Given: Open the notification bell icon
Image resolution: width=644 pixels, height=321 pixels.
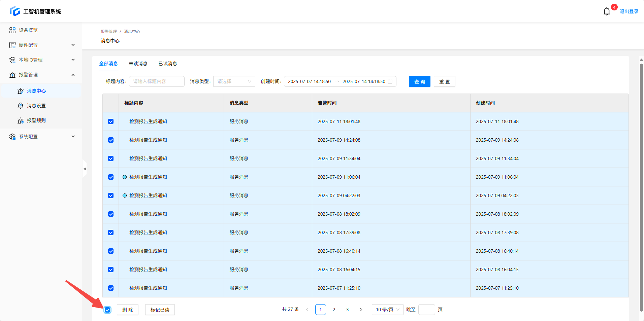Looking at the screenshot, I should tap(607, 11).
